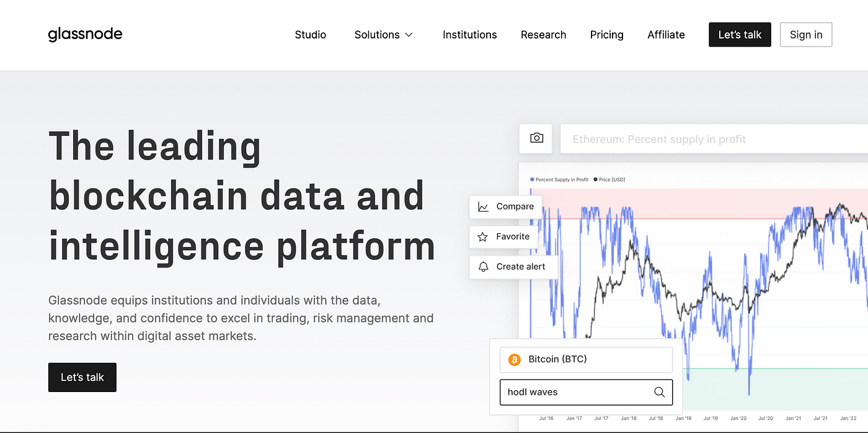Viewport: 868px width, 433px height.
Task: Click the orange Bitcoin logo icon
Action: pos(514,359)
